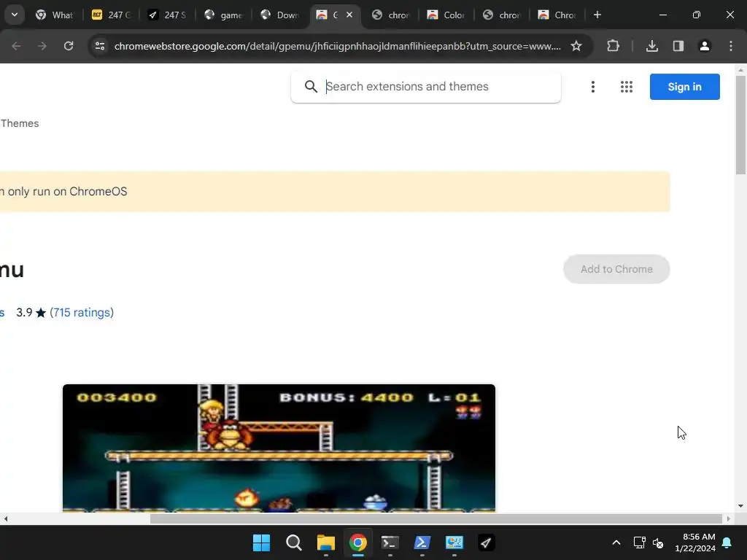The height and width of the screenshot is (560, 747).
Task: Click the browser back arrow
Action: pyautogui.click(x=16, y=46)
